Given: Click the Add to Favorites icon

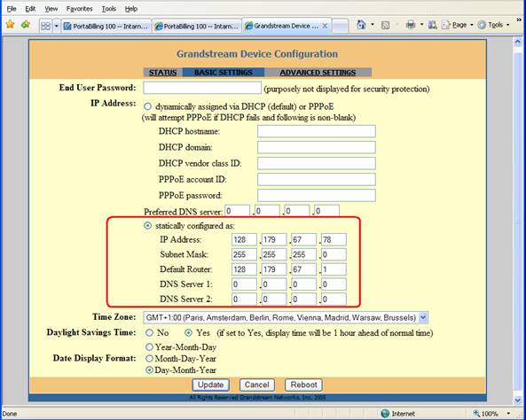Looking at the screenshot, I should 26,25.
